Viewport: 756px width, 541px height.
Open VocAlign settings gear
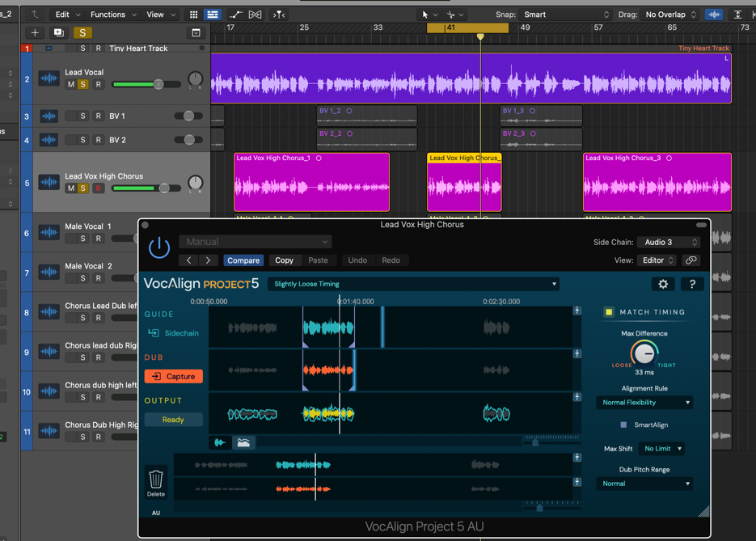663,284
